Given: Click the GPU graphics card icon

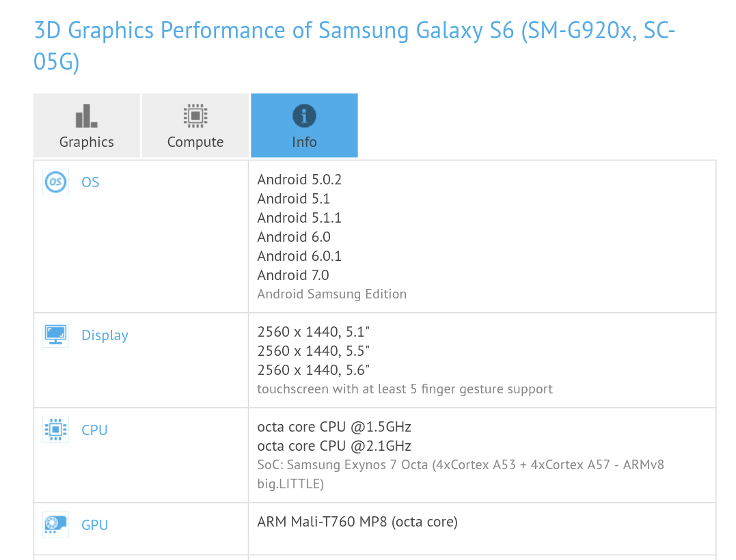Looking at the screenshot, I should click(55, 524).
